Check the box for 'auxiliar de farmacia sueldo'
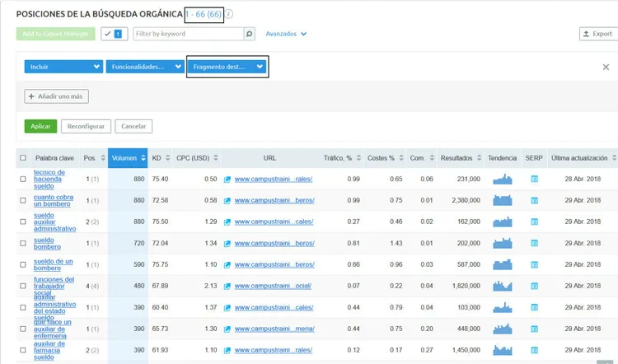 coord(23,350)
